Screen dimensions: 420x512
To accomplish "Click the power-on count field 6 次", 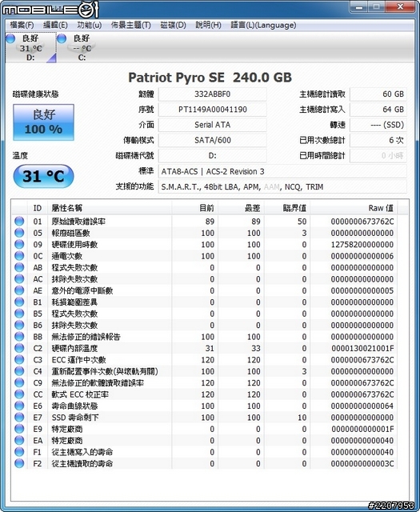I will click(x=378, y=140).
